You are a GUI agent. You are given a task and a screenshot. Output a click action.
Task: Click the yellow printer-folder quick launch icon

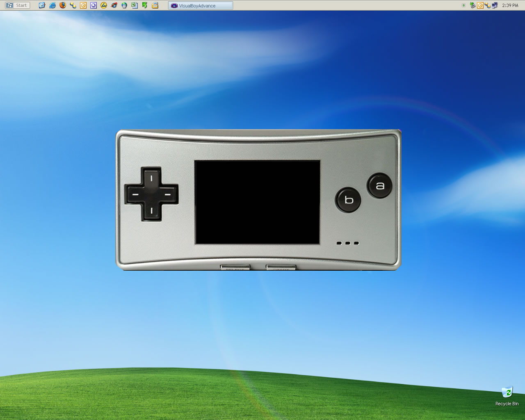click(x=155, y=5)
